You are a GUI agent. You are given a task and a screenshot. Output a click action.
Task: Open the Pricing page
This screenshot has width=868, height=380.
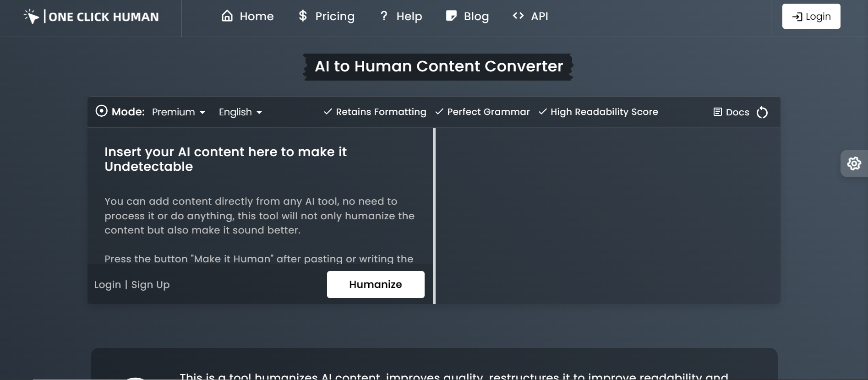point(327,16)
